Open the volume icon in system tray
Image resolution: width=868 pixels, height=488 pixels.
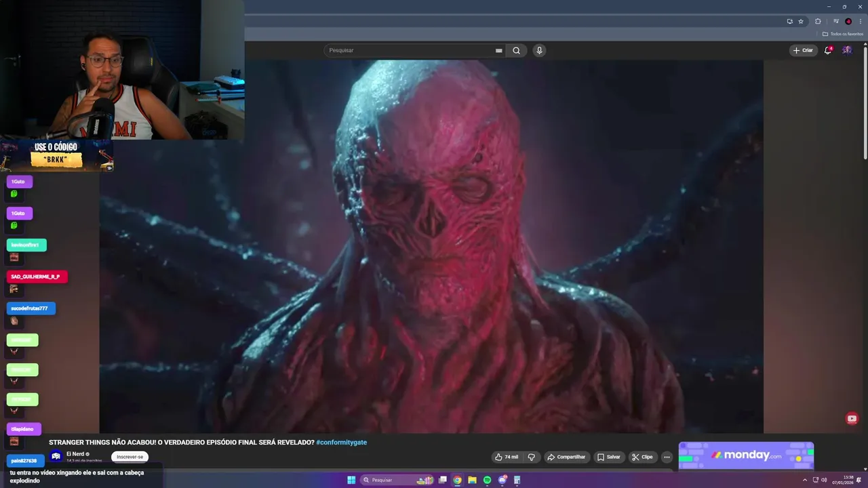[x=824, y=480]
